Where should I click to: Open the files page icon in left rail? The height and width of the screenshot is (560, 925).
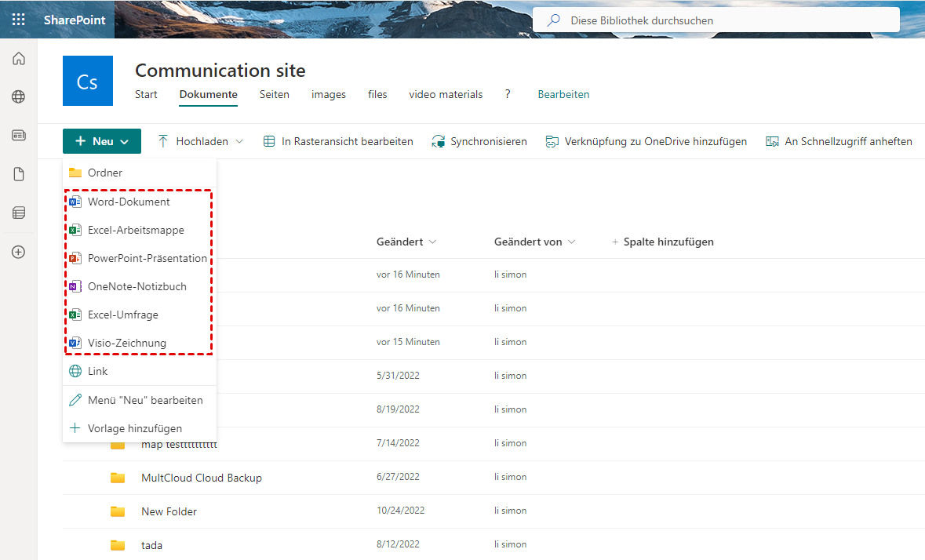[19, 174]
